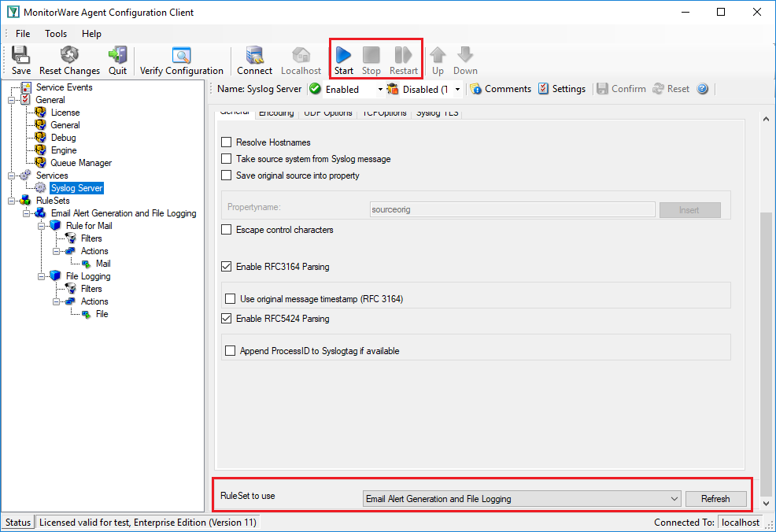Click the blue help question mark icon
This screenshot has width=776, height=532.
click(x=702, y=89)
